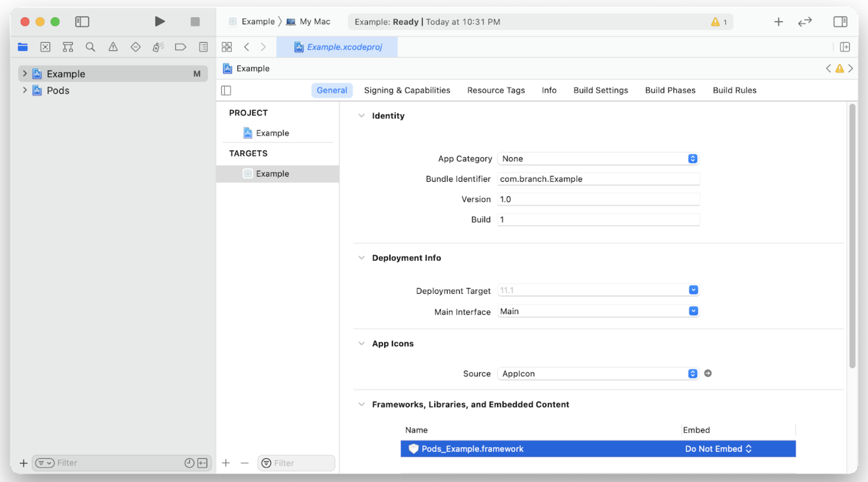This screenshot has height=482, width=868.
Task: Toggle project and targets list sidebar
Action: (226, 90)
